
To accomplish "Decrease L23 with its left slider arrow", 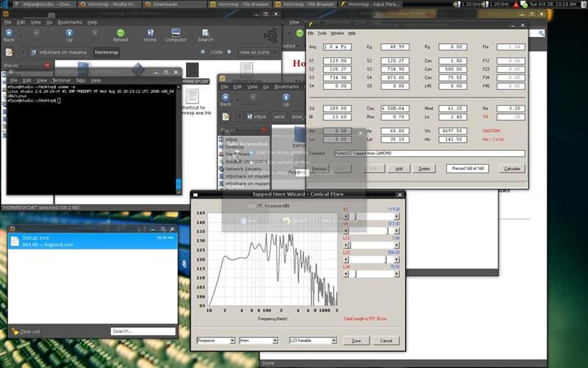I will tap(345, 260).
